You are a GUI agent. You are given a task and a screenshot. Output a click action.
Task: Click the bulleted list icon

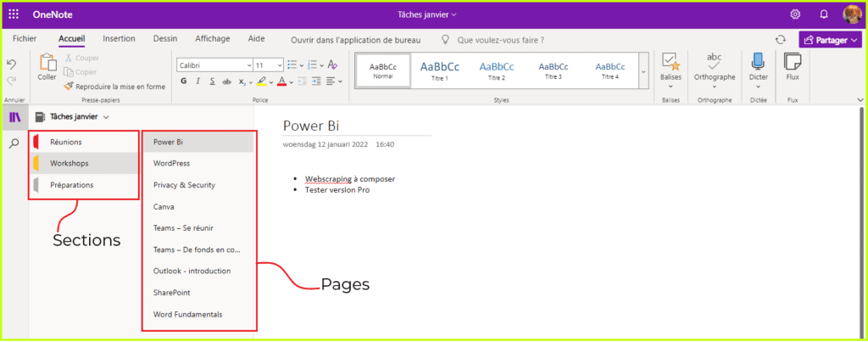pyautogui.click(x=292, y=64)
